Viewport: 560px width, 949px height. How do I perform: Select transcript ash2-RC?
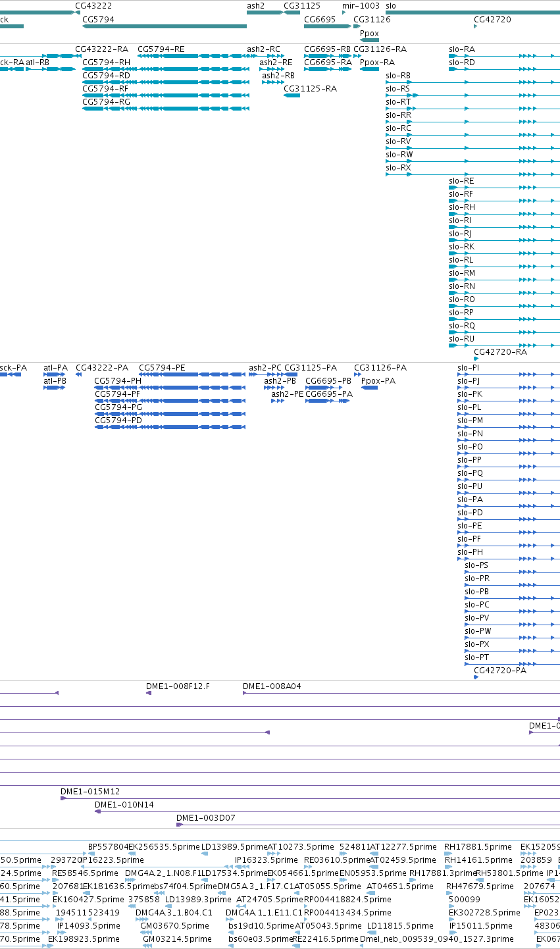[x=263, y=49]
